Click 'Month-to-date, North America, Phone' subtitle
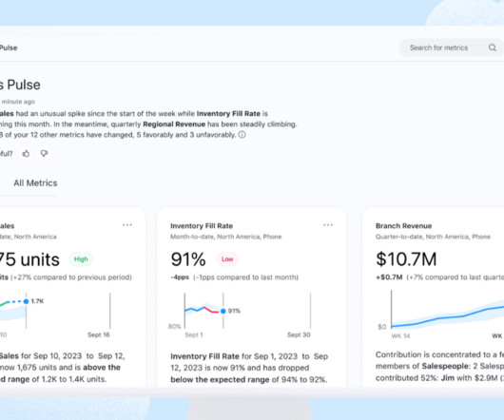Viewport: 504px width, 420px height. pos(226,237)
